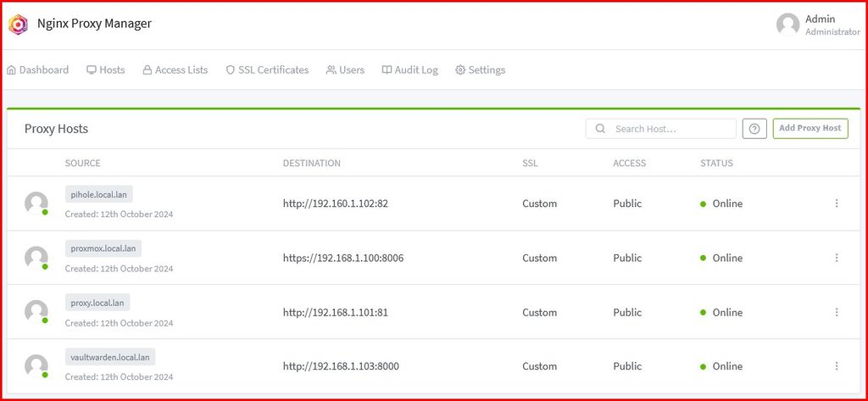Click the Add Proxy Host button
This screenshot has width=868, height=401.
point(810,128)
